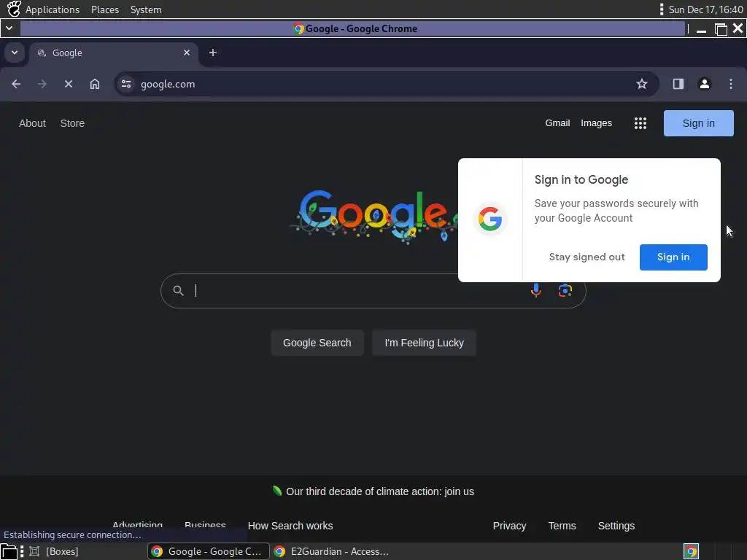Open How Search works link
Screen dimensions: 747x560
[290, 526]
